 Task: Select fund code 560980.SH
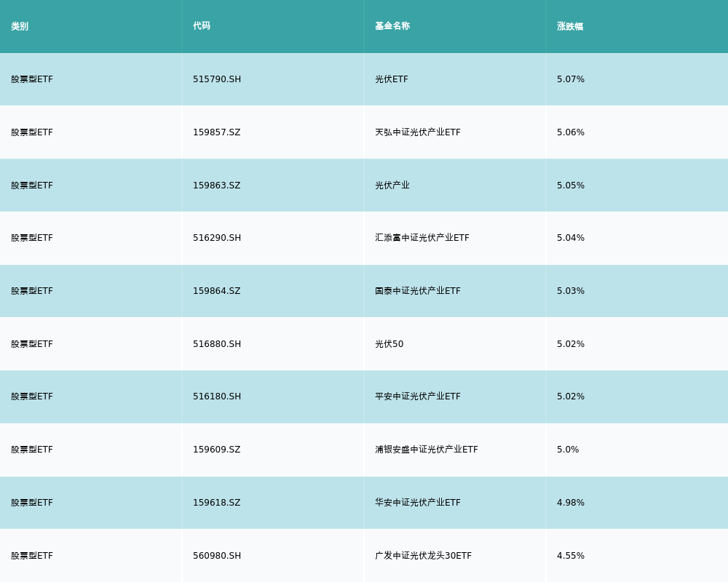pyautogui.click(x=217, y=556)
